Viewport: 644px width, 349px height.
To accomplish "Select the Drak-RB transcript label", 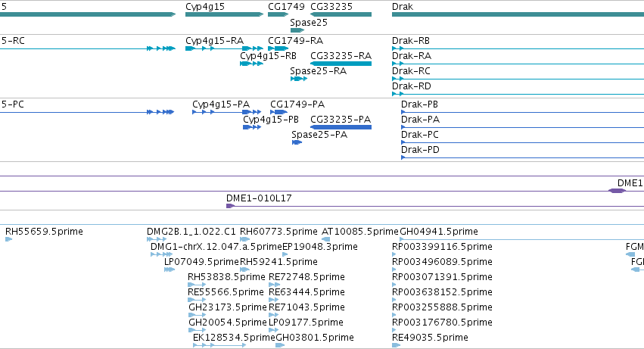I will [x=411, y=41].
